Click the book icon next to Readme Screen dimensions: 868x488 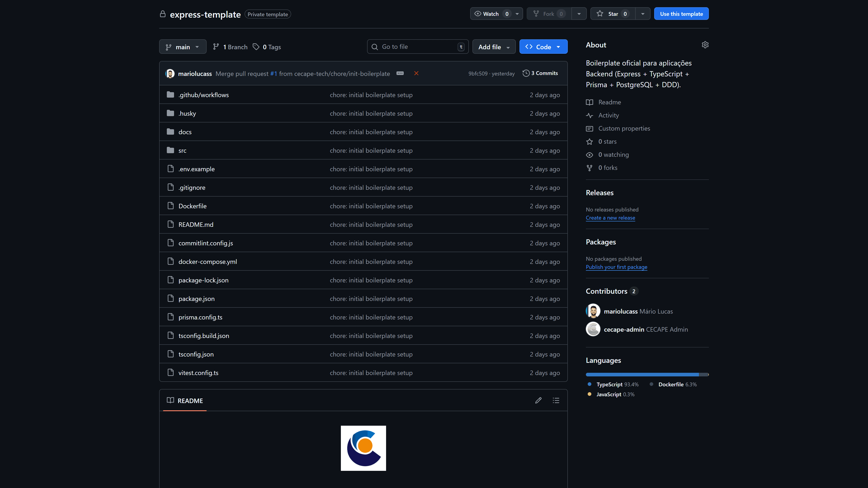pyautogui.click(x=590, y=102)
